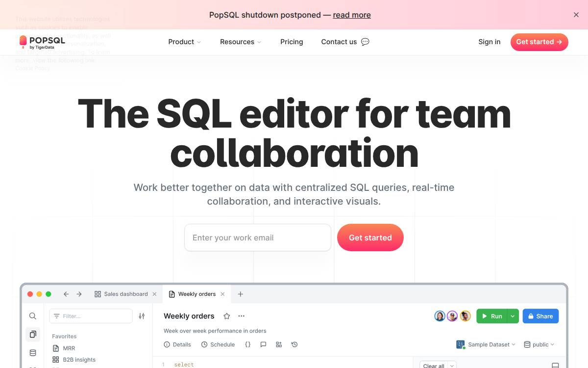Click the first collaborator avatar
Screen dimensions: 588x368
point(440,316)
